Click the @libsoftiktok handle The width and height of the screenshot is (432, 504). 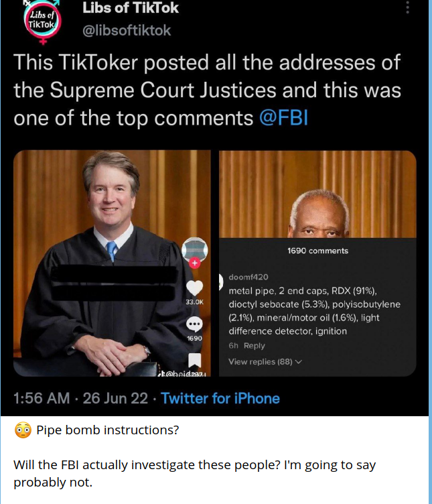127,31
